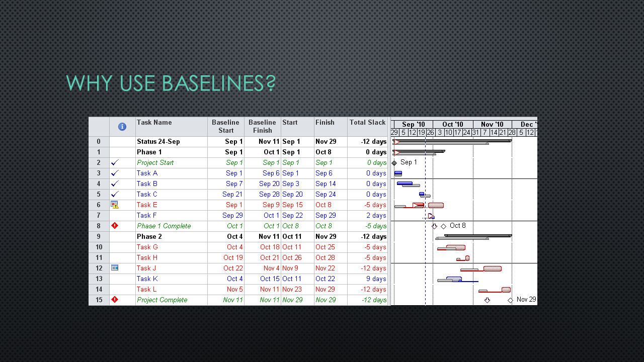Click the Start column header
644x362 pixels.
pos(297,127)
